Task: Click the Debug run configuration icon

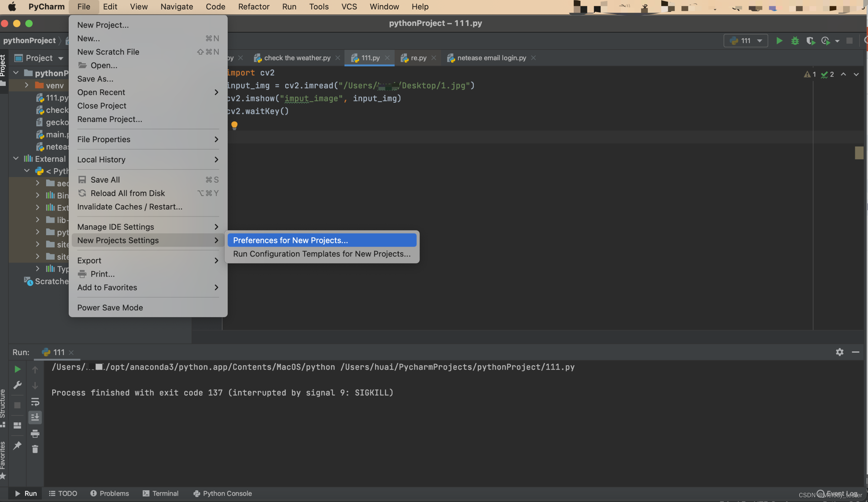Action: pyautogui.click(x=795, y=41)
